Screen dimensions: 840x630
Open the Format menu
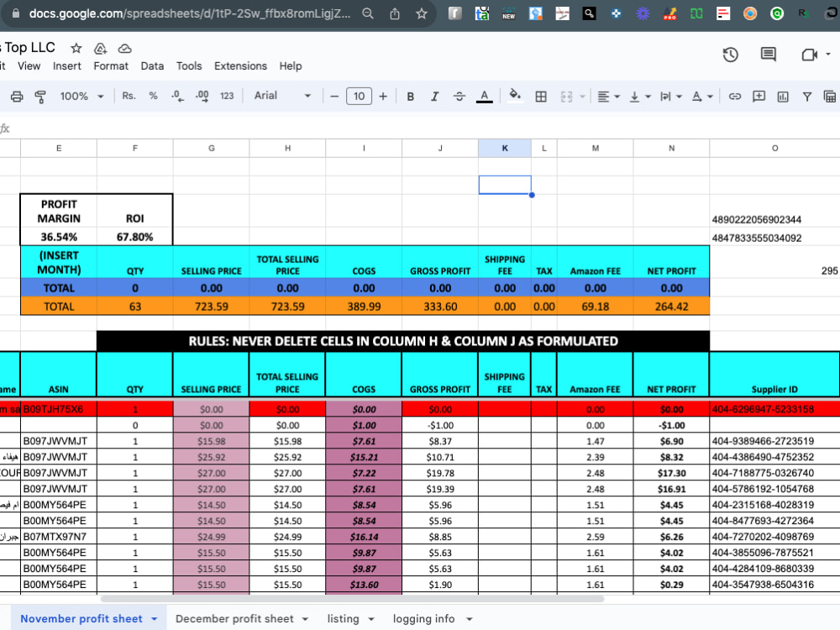(x=111, y=66)
